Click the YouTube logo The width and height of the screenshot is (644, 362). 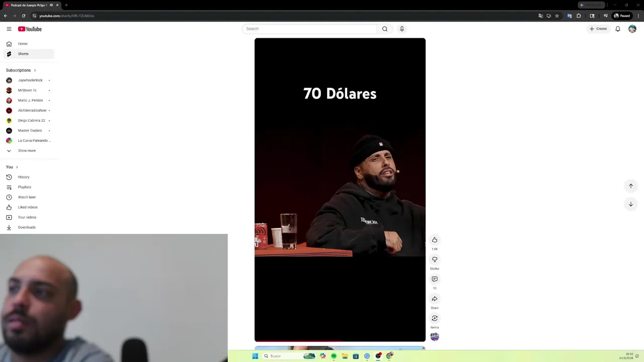coord(30,29)
